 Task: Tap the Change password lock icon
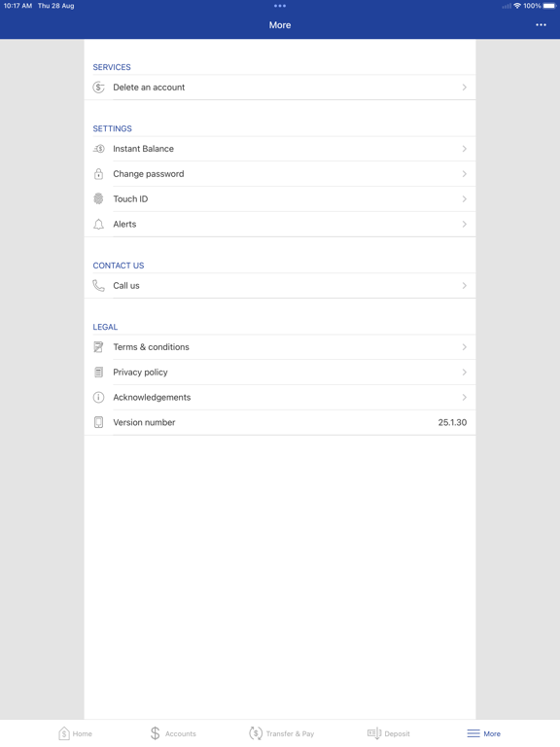tap(98, 174)
